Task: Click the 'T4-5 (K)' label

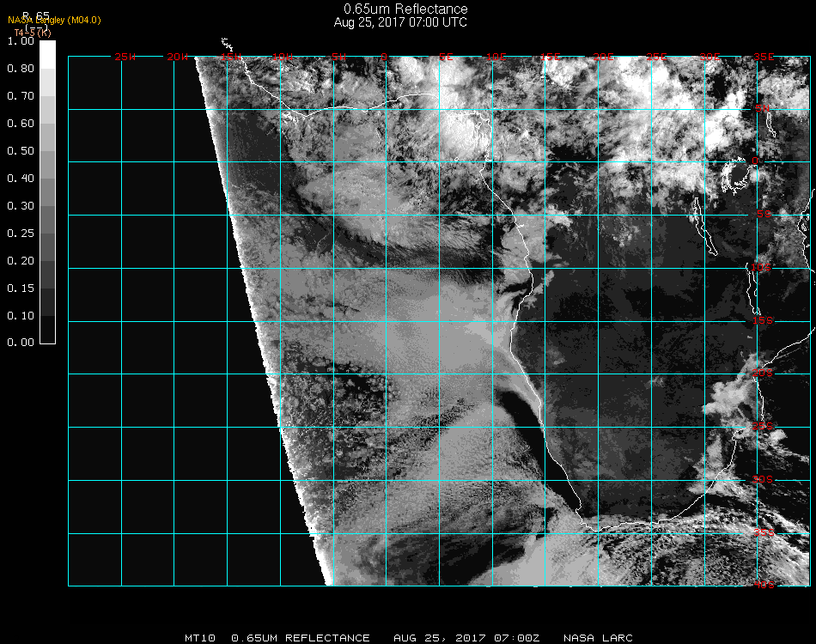Action: (x=33, y=33)
